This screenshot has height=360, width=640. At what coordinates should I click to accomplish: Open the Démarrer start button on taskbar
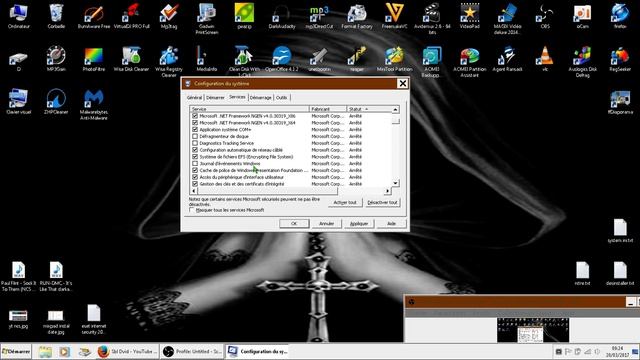[16, 351]
